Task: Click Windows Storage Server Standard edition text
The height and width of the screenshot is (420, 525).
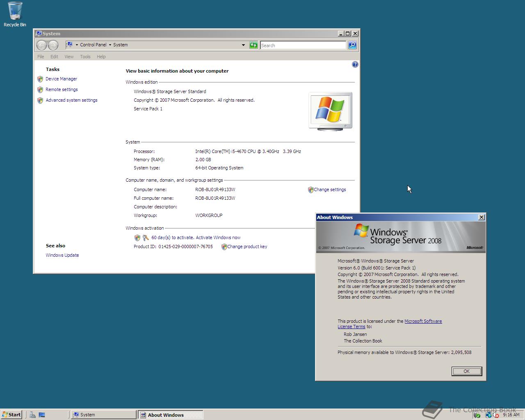Action: tap(170, 91)
